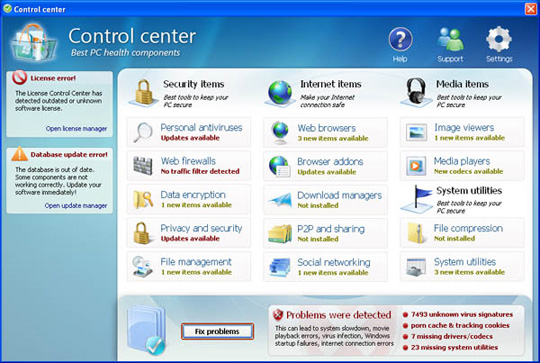Select Data encryption item

[x=189, y=199]
